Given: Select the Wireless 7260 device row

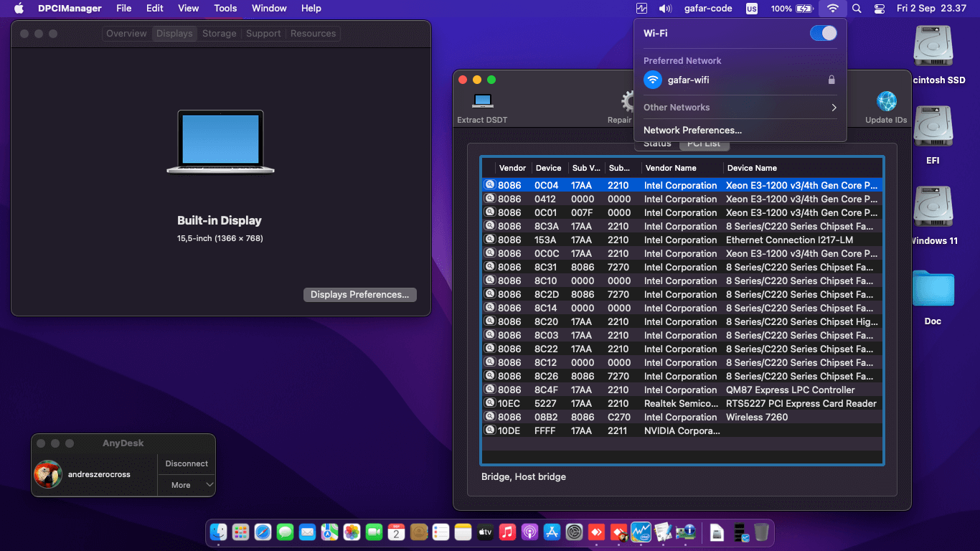Looking at the screenshot, I should pyautogui.click(x=682, y=417).
